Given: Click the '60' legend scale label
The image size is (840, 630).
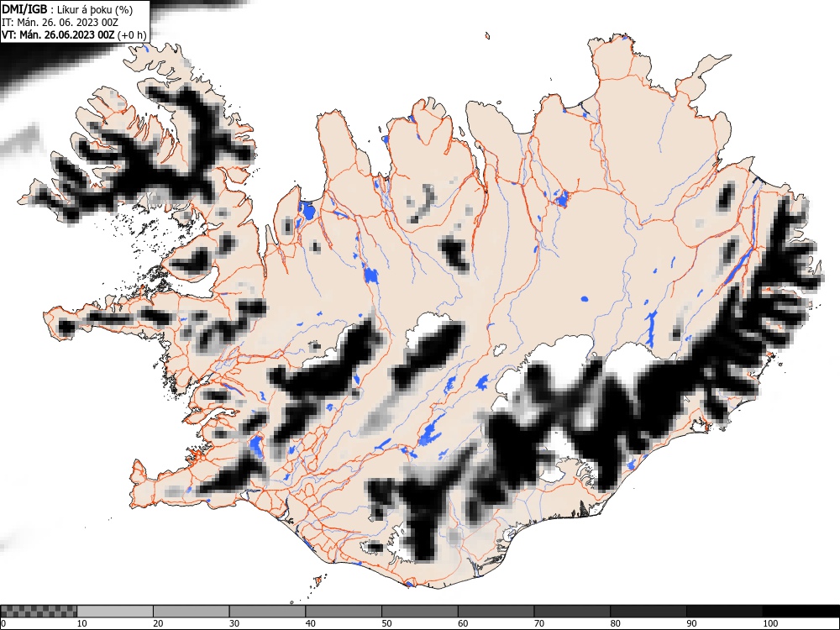Looking at the screenshot, I should [463, 623].
